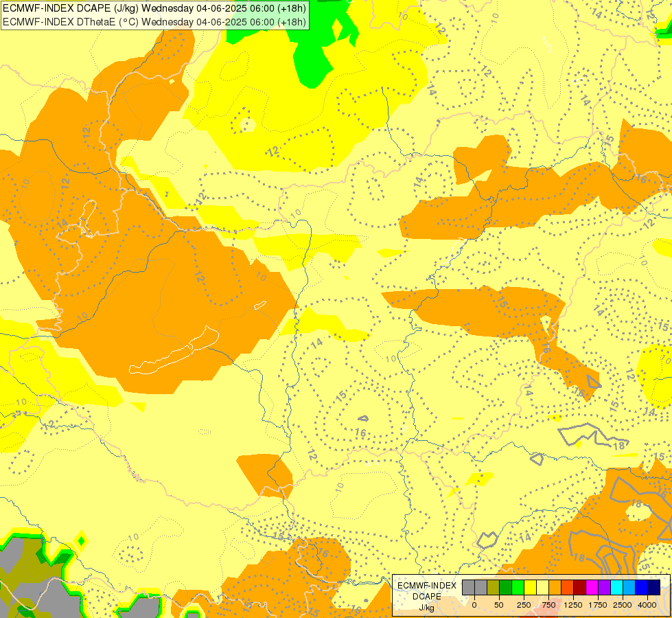The height and width of the screenshot is (618, 672).
Task: Click the "ECMWF-INDEX DCAPE (J/kg)" title line
Action: [x=154, y=8]
